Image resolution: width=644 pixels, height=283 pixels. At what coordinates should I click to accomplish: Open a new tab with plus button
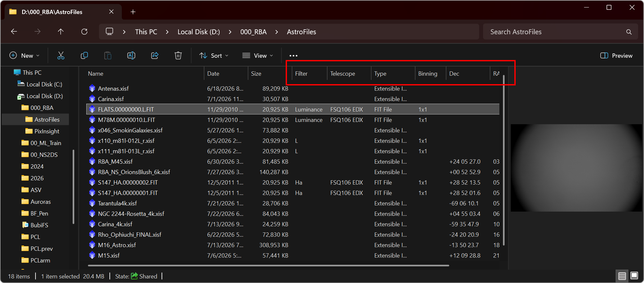(133, 12)
